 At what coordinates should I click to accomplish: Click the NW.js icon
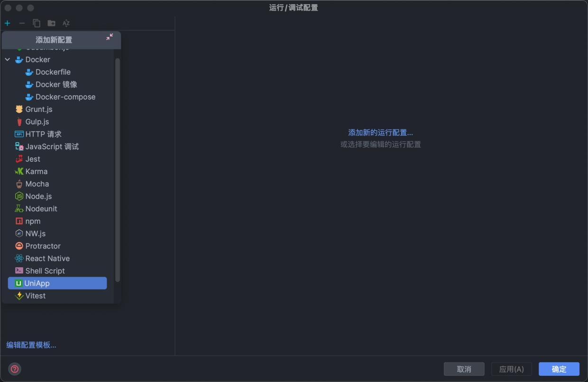(19, 234)
